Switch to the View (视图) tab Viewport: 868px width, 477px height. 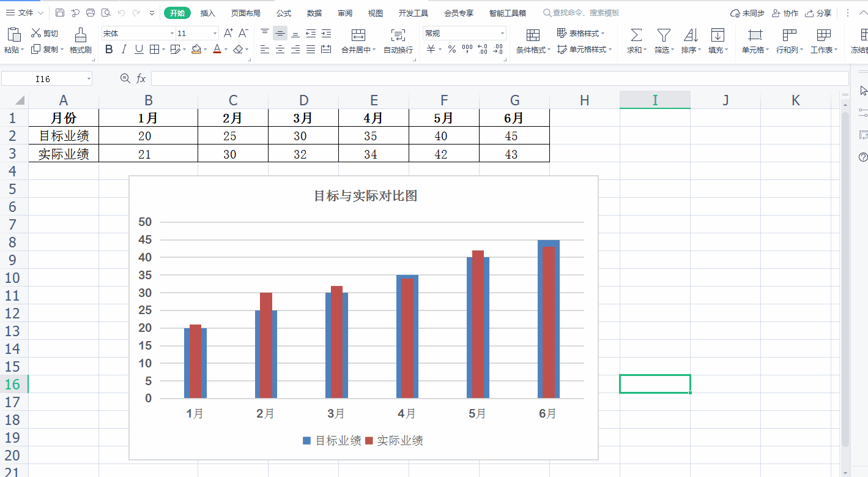tap(376, 13)
